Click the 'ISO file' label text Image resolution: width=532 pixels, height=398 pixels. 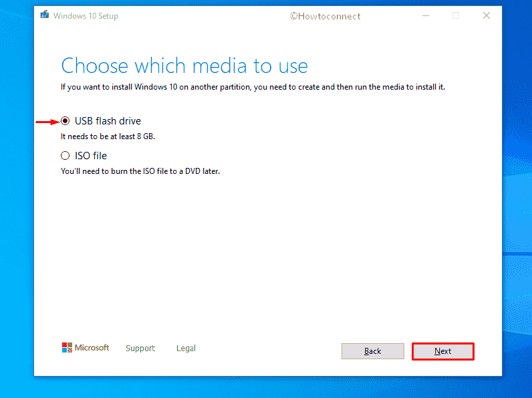[x=91, y=156]
